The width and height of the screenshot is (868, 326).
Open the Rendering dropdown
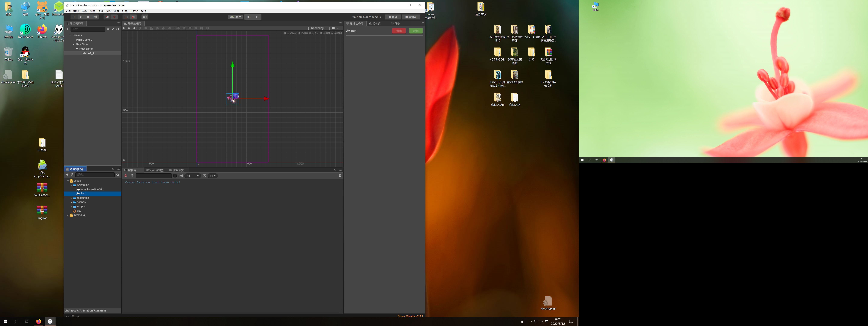(x=319, y=28)
